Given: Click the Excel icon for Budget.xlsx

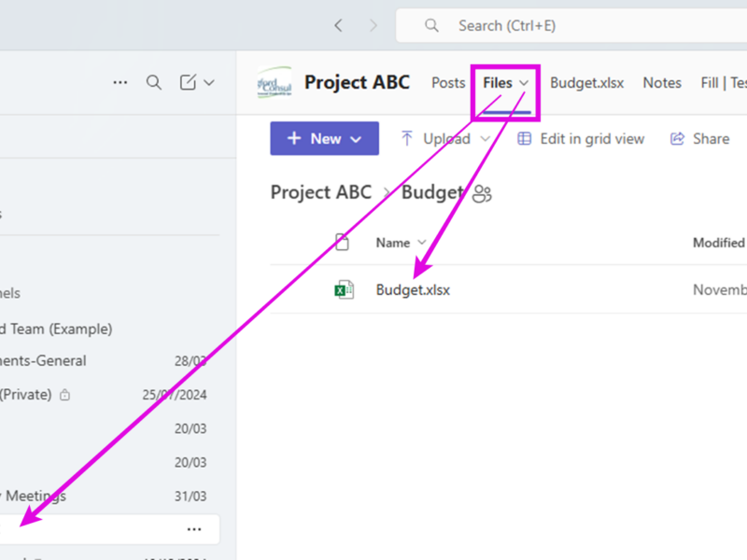Looking at the screenshot, I should [344, 289].
